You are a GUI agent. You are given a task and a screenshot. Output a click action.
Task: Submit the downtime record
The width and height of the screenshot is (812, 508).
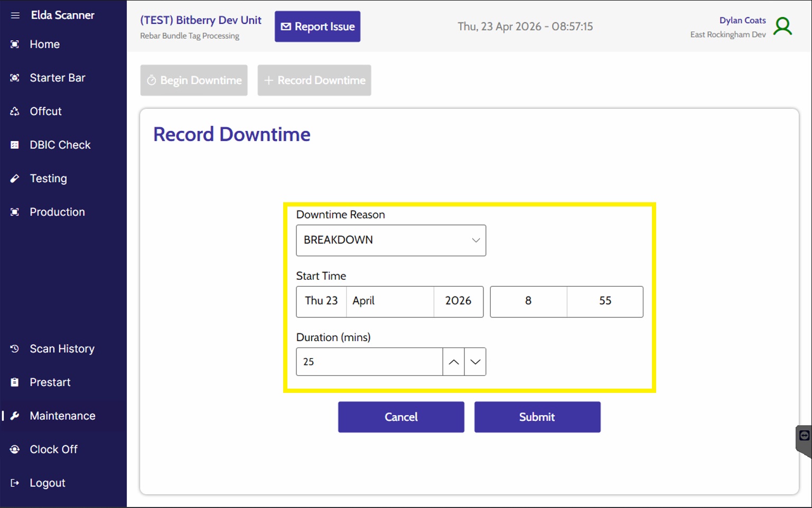(537, 417)
